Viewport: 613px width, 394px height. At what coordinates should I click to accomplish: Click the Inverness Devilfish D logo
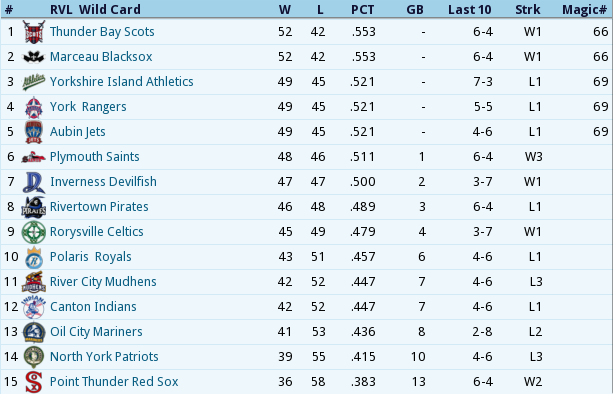[34, 182]
